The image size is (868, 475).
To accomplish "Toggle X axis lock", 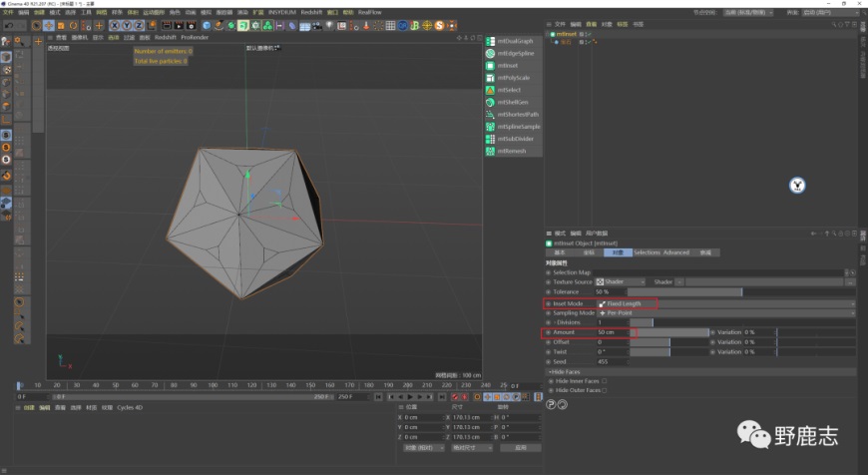I will click(115, 26).
